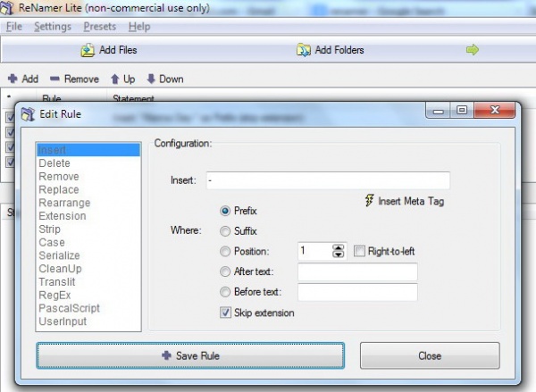The width and height of the screenshot is (536, 392).
Task: Click the Insert text input field
Action: pyautogui.click(x=328, y=180)
